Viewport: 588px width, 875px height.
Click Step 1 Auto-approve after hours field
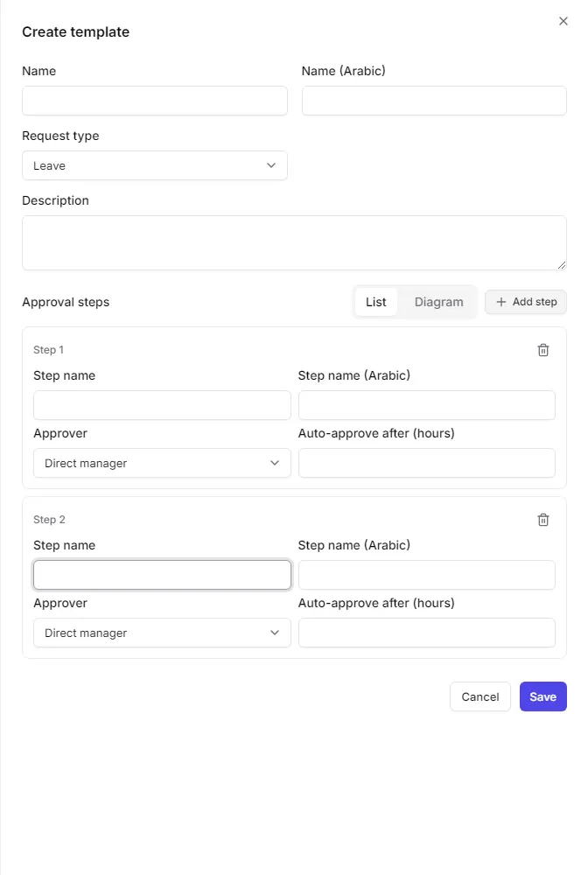click(x=427, y=463)
